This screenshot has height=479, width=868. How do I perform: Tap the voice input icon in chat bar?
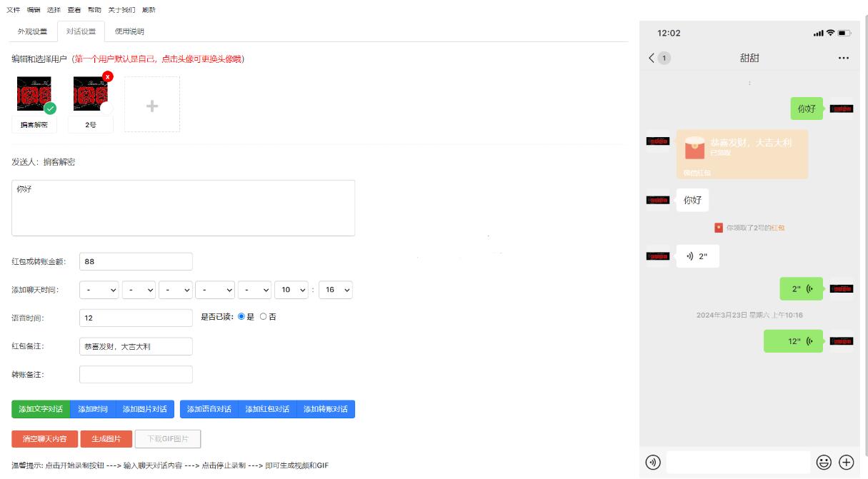[652, 462]
